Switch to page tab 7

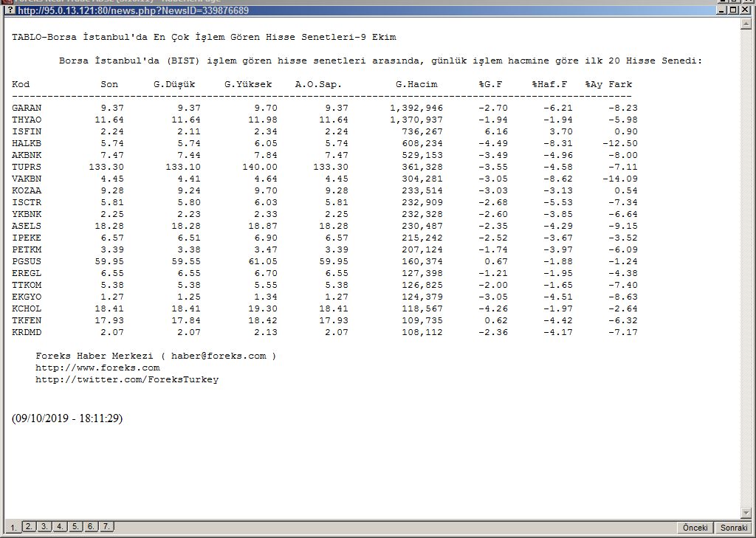[x=106, y=526]
